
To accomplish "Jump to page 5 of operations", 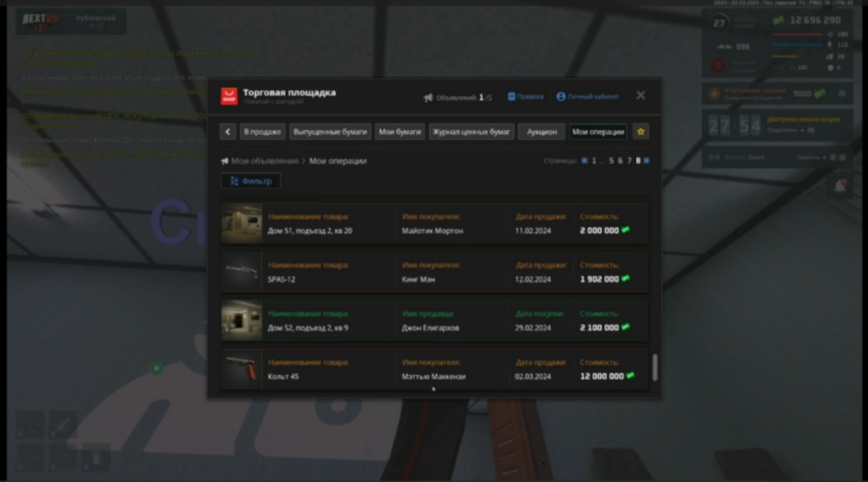I will (x=611, y=161).
